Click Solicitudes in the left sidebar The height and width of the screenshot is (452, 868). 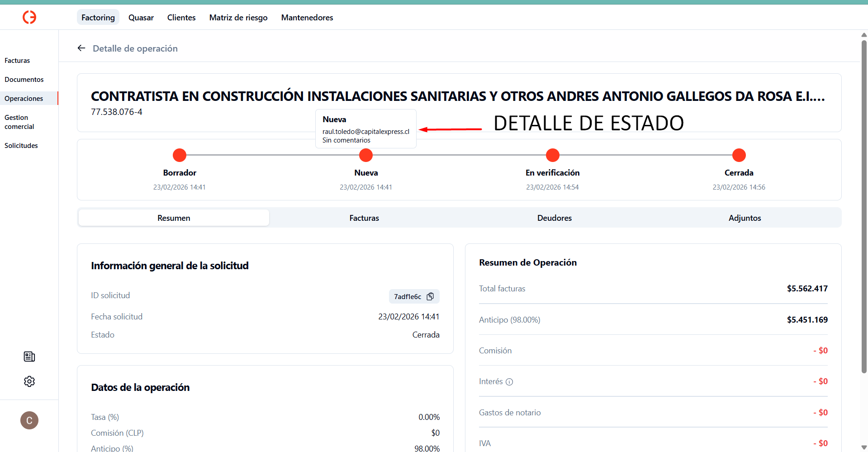[x=21, y=145]
